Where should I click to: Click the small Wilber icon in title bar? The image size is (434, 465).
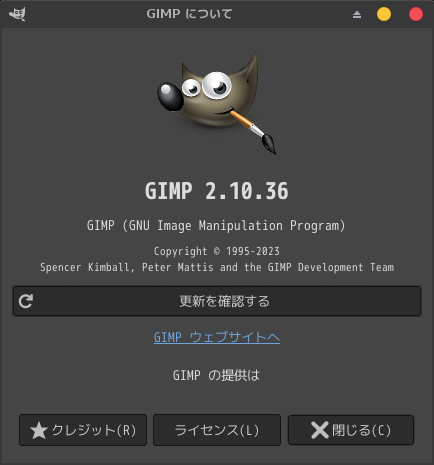pyautogui.click(x=17, y=14)
